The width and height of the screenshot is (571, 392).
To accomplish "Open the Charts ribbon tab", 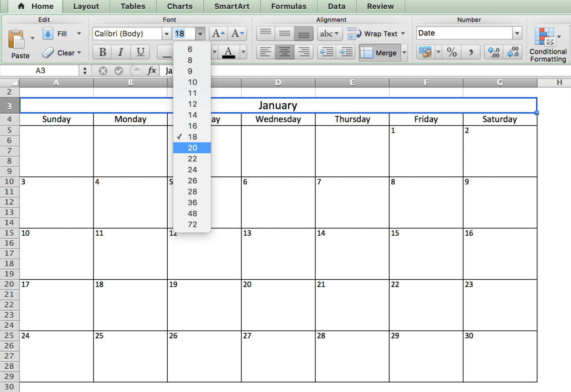I will [180, 6].
